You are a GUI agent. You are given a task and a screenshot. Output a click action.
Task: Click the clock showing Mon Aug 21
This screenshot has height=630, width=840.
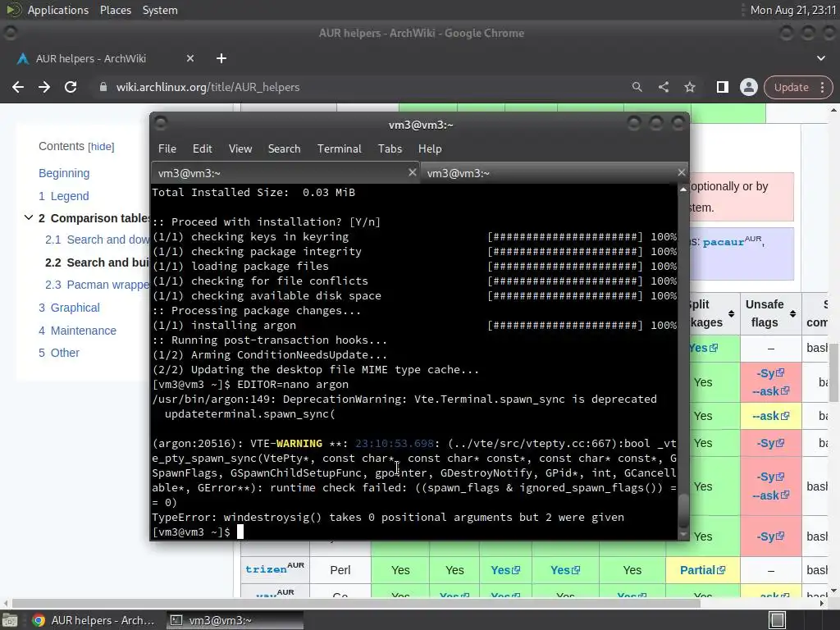793,10
